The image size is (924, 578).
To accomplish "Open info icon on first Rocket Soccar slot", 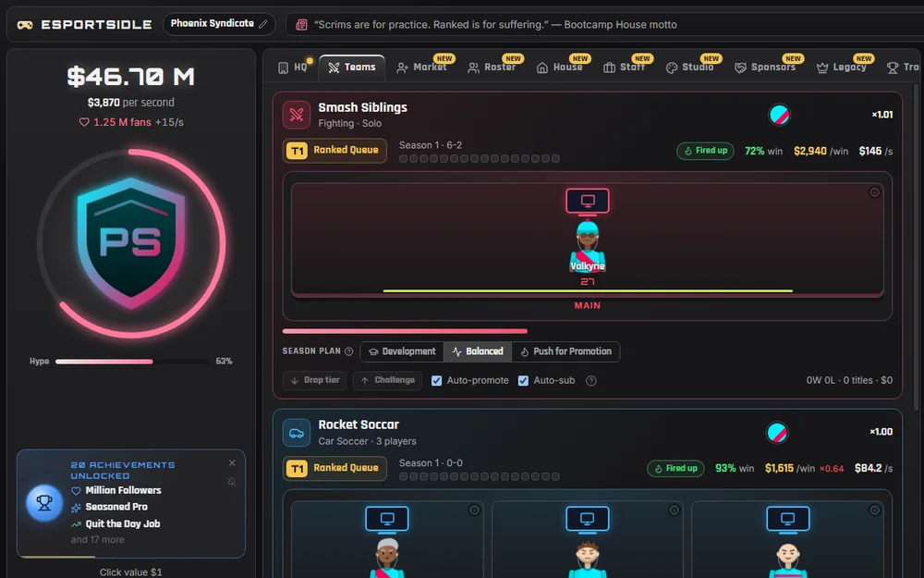I will [x=474, y=510].
